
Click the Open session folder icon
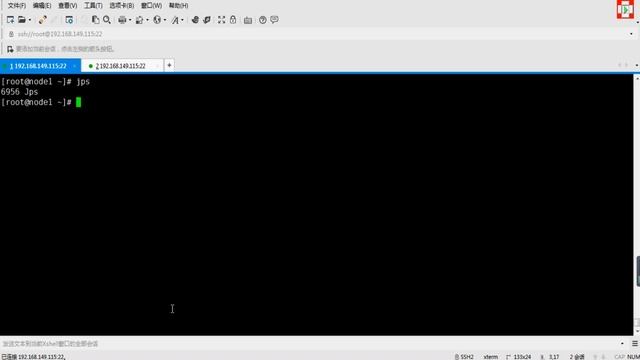point(22,20)
